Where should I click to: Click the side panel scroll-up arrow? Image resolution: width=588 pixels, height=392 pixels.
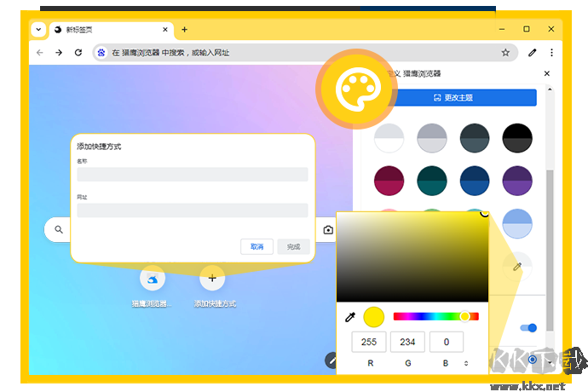click(x=550, y=89)
